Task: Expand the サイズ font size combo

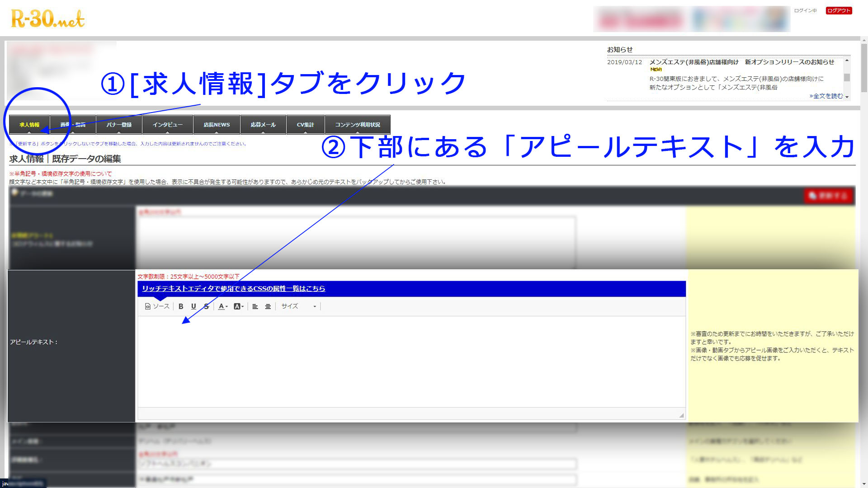Action: (298, 306)
